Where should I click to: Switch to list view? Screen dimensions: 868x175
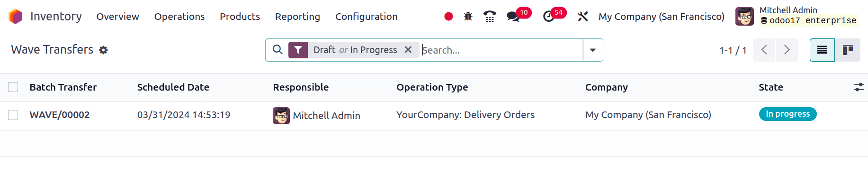click(822, 50)
